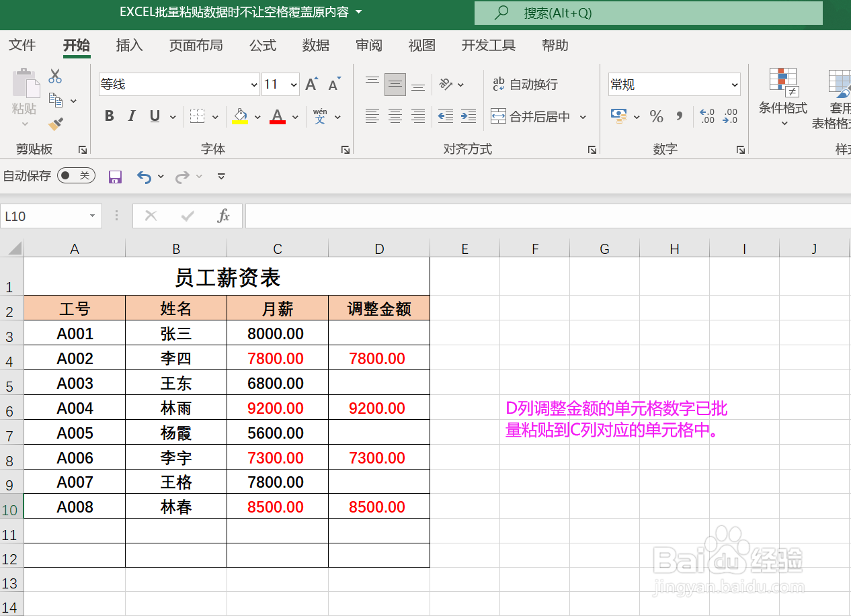Click the Insert Function fx icon
Image resolution: width=851 pixels, height=616 pixels.
coord(224,216)
